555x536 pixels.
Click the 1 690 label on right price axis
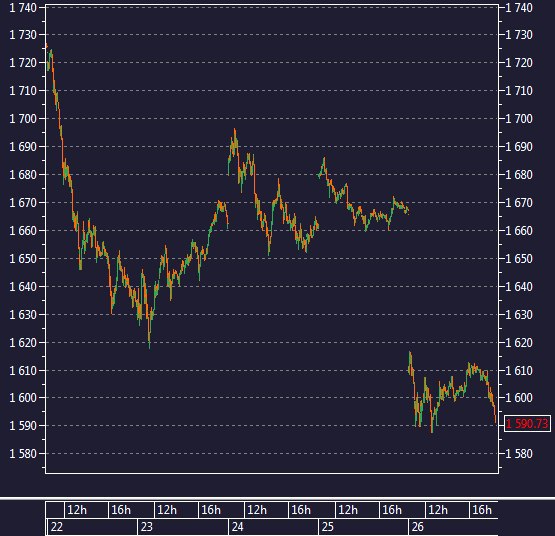click(x=519, y=147)
